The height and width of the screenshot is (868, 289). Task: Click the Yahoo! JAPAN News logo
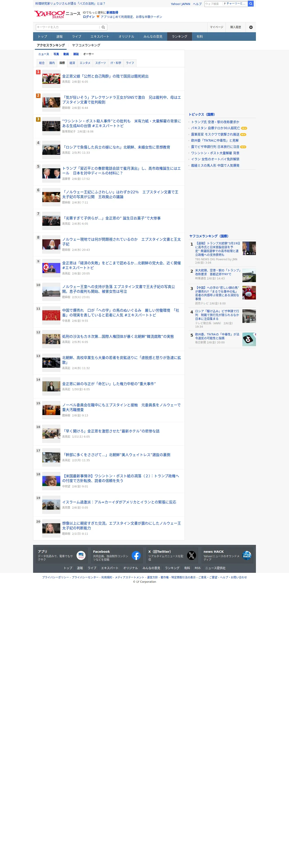point(57,14)
